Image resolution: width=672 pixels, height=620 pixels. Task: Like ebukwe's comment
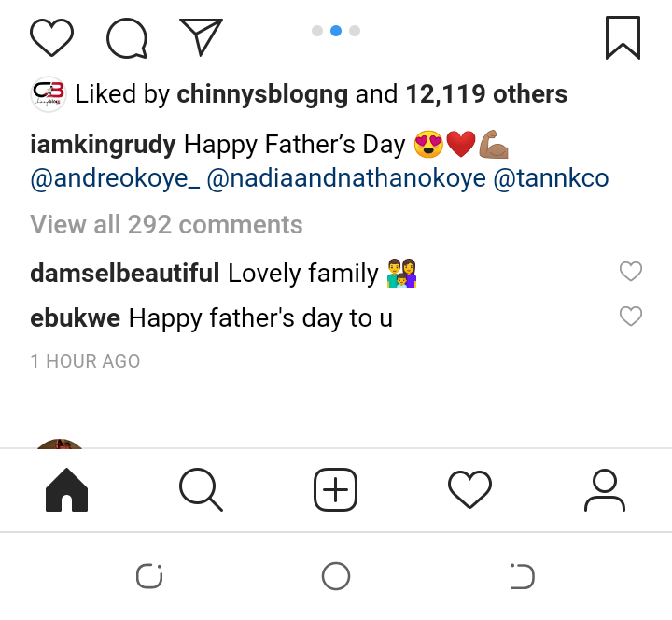click(x=631, y=317)
